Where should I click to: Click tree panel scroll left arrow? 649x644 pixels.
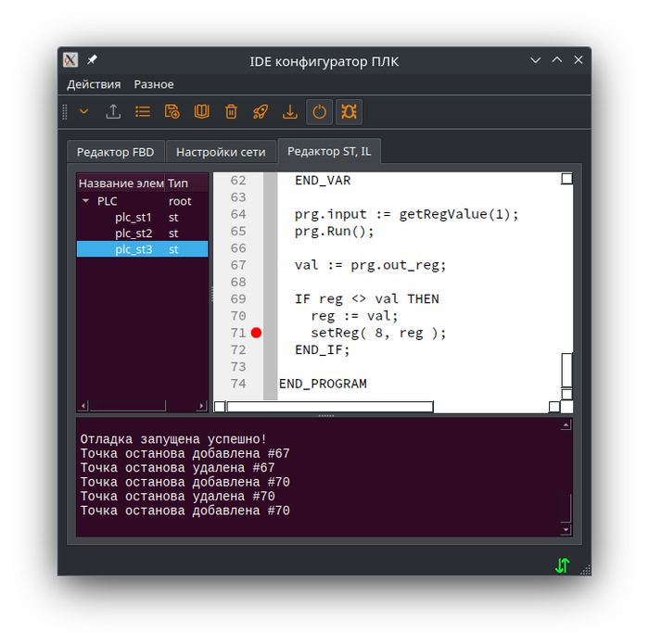[83, 406]
